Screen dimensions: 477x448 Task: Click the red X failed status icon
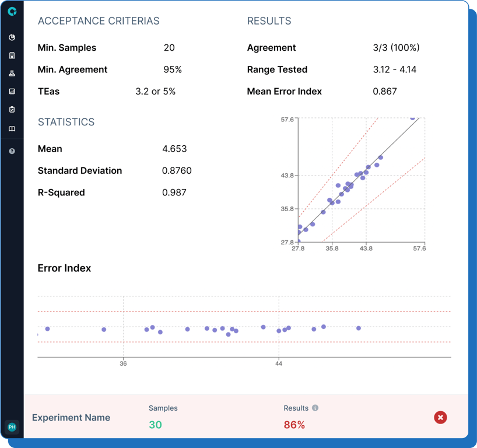click(440, 417)
